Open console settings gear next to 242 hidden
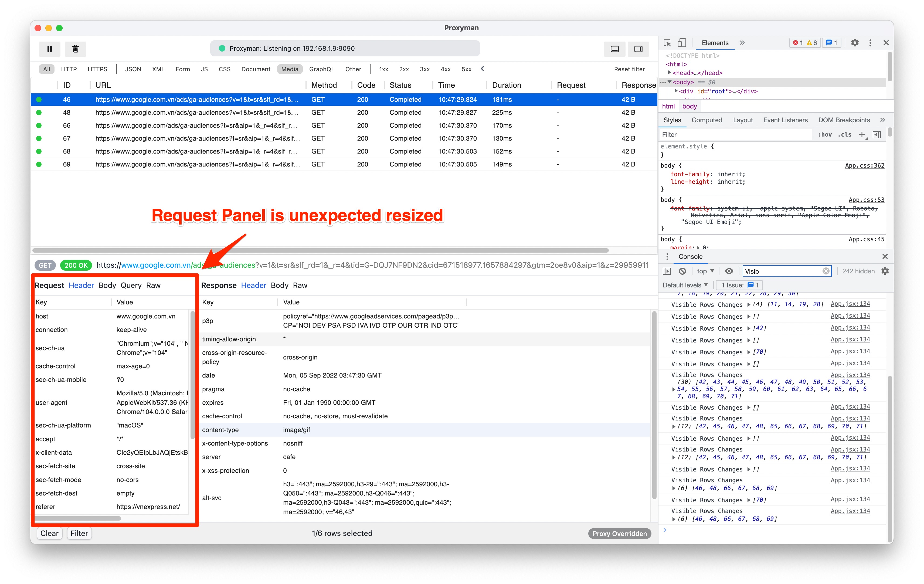 (886, 271)
